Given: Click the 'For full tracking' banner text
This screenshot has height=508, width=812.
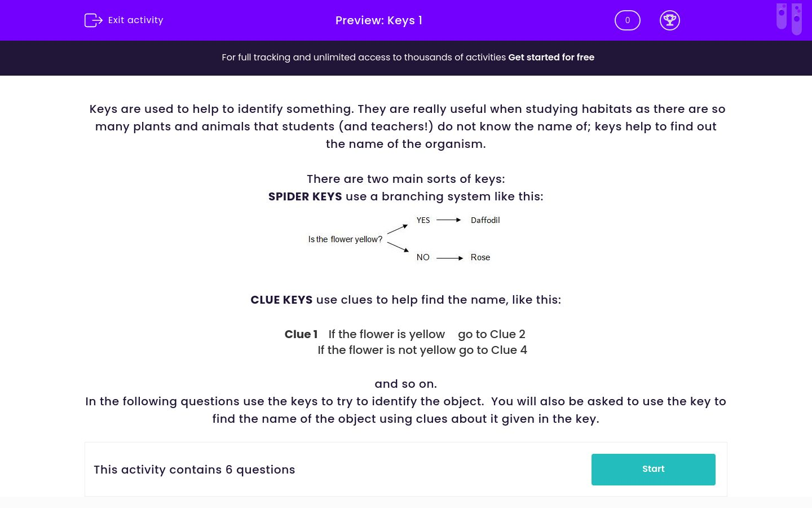Looking at the screenshot, I should point(364,57).
